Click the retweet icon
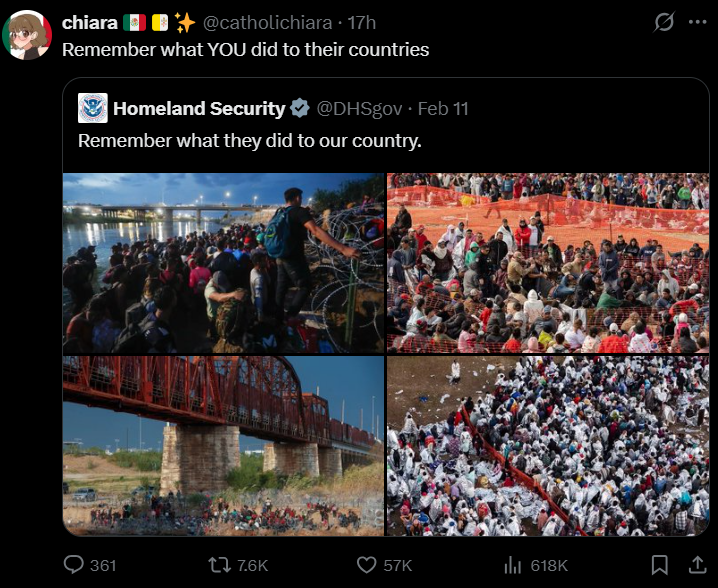 click(x=220, y=565)
